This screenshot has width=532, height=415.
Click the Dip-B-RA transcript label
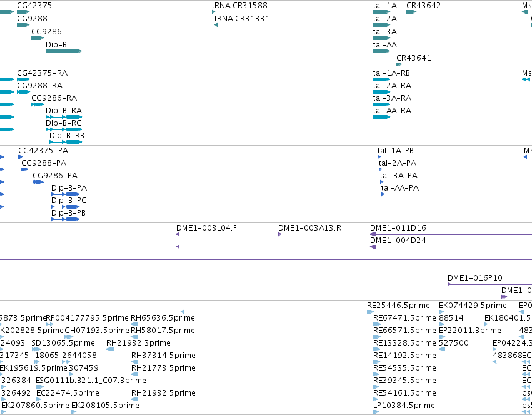(64, 110)
